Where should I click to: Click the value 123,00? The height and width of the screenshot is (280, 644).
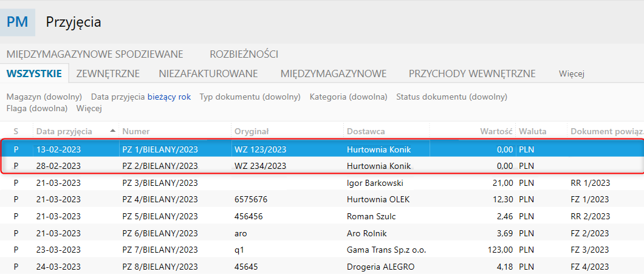500,250
